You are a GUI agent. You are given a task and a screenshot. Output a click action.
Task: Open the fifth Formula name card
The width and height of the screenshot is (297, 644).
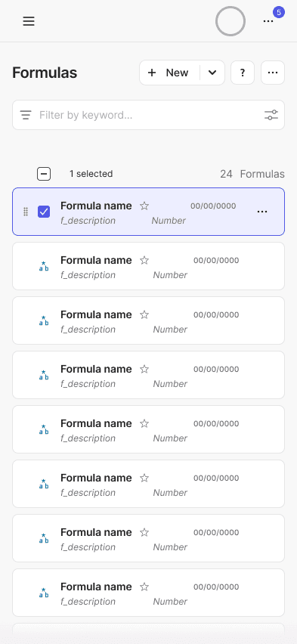(x=149, y=429)
